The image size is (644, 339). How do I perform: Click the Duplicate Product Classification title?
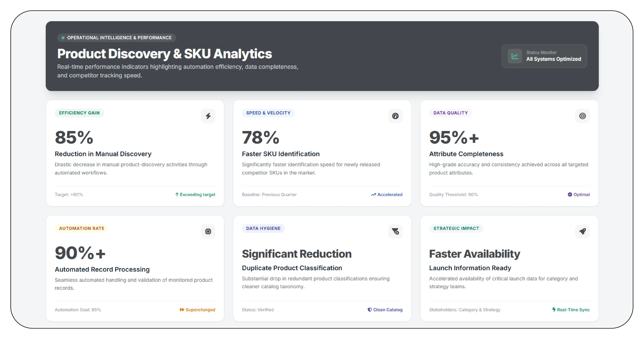(x=292, y=268)
